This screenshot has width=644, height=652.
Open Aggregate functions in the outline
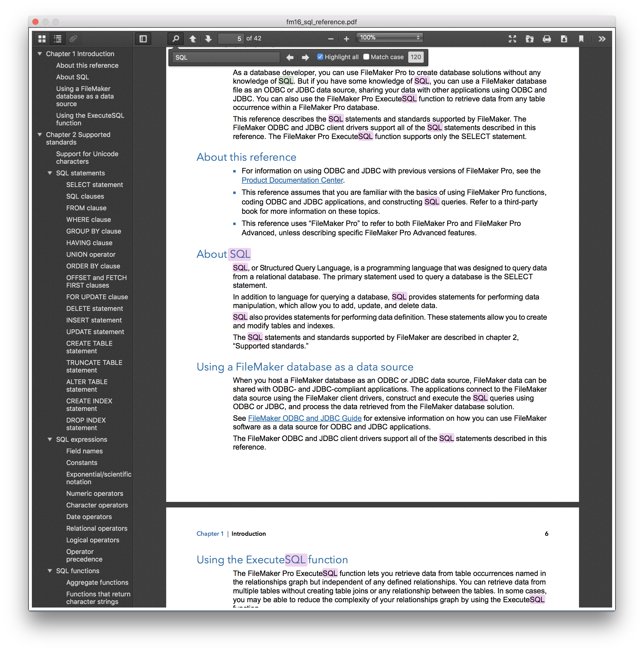(97, 583)
